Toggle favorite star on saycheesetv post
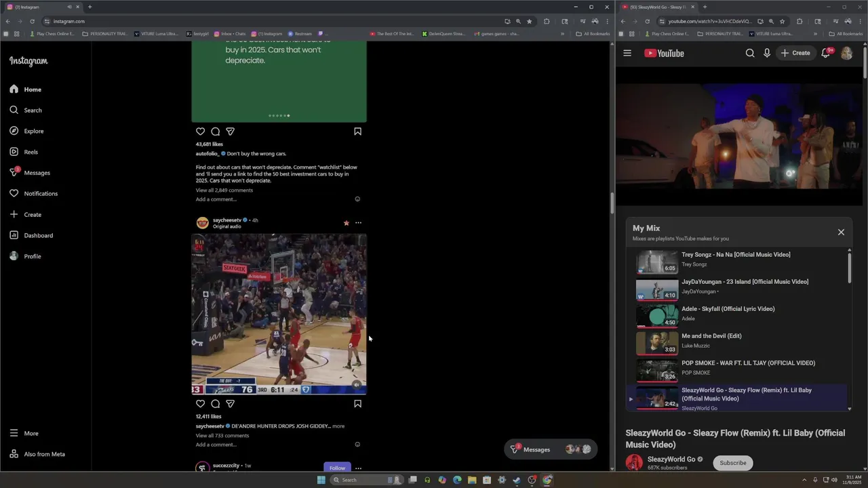This screenshot has width=868, height=488. [346, 223]
